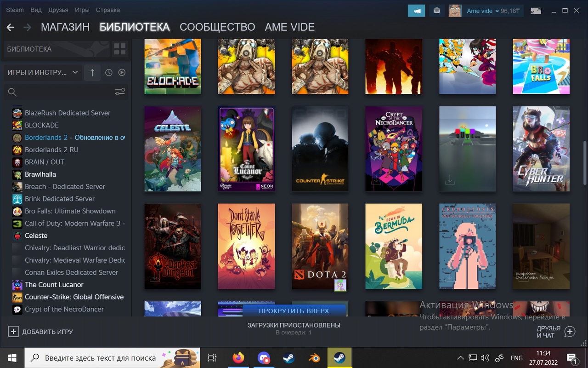Open the Windows notification center icon
The height and width of the screenshot is (368, 588).
pyautogui.click(x=572, y=357)
